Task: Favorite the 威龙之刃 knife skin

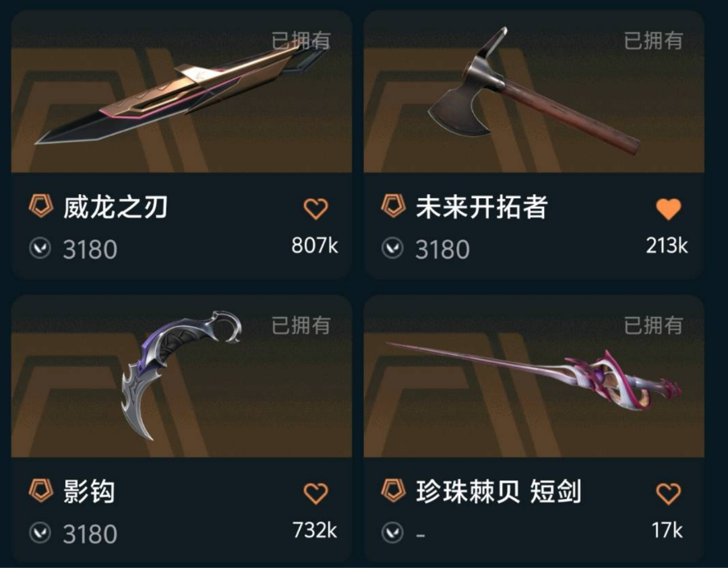Action: click(315, 208)
